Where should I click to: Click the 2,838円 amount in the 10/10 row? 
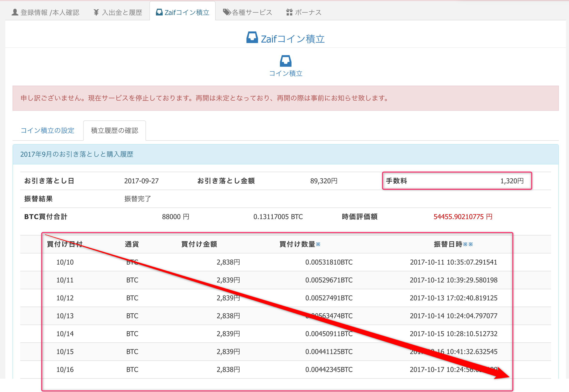click(228, 262)
